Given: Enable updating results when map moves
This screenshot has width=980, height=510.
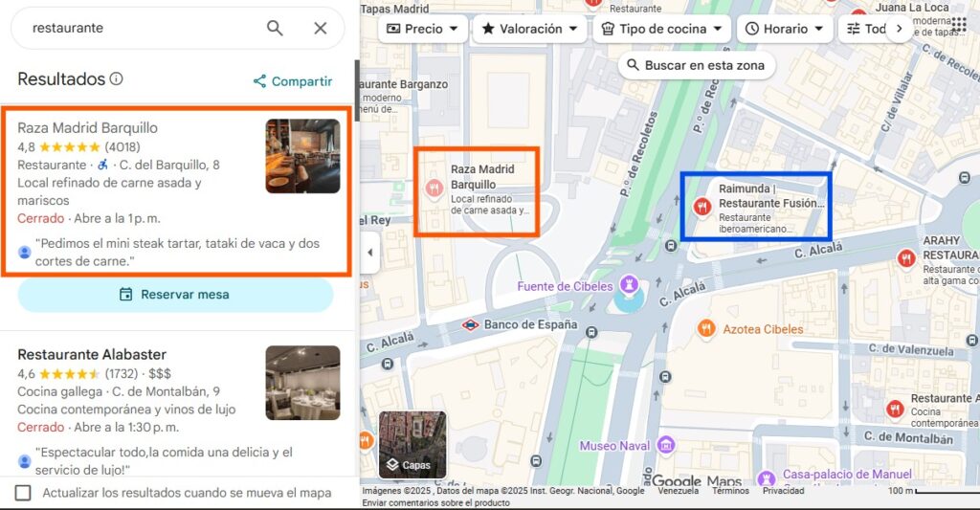Looking at the screenshot, I should 24,493.
